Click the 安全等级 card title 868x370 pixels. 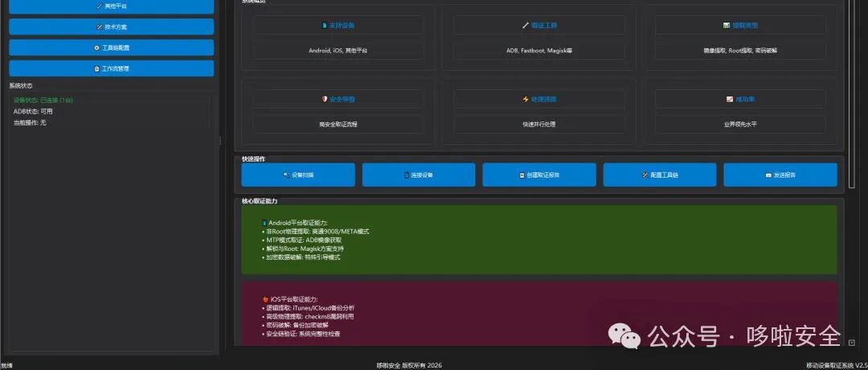pyautogui.click(x=342, y=99)
